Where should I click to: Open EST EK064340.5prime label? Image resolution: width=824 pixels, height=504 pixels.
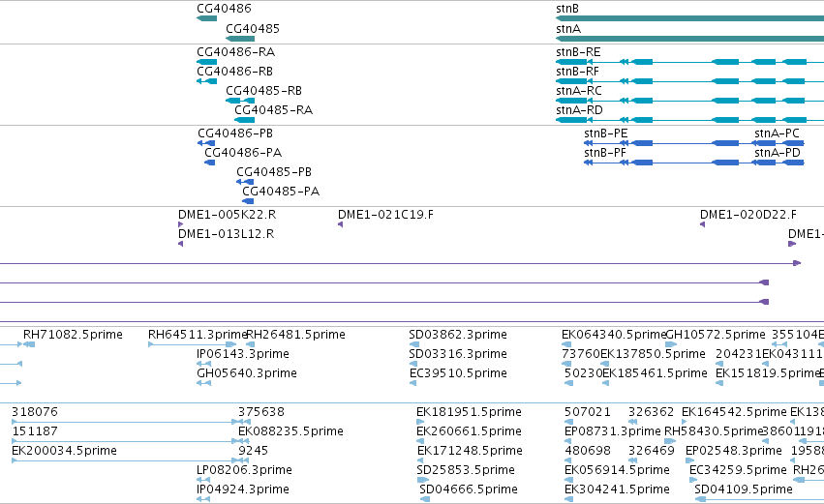click(614, 335)
